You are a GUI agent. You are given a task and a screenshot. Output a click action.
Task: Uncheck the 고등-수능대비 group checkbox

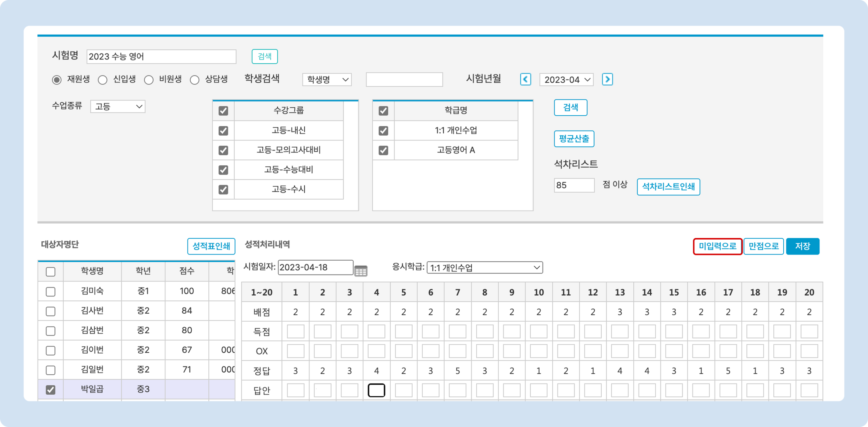pyautogui.click(x=223, y=170)
